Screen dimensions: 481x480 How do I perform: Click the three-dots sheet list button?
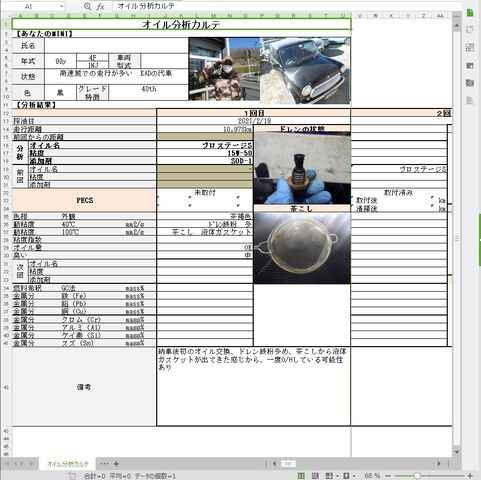(x=104, y=463)
